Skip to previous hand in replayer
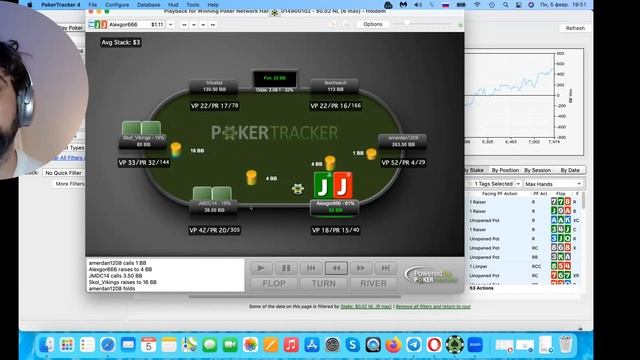 click(311, 268)
